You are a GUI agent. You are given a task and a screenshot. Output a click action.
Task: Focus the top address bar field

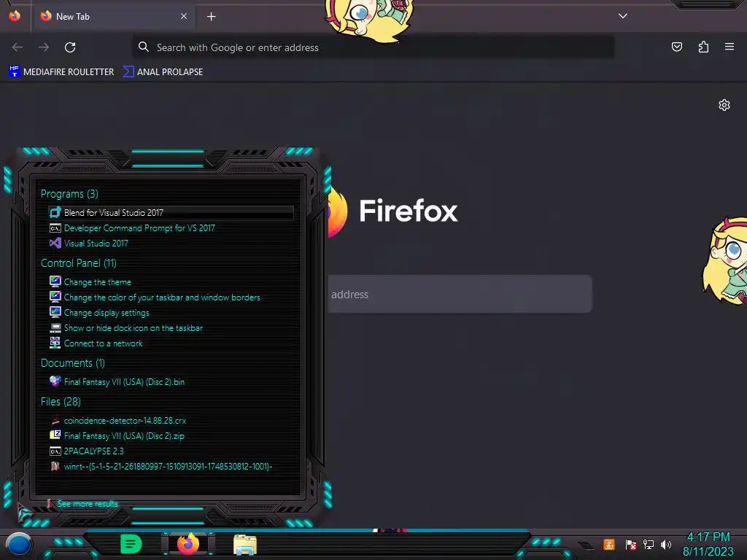(373, 47)
